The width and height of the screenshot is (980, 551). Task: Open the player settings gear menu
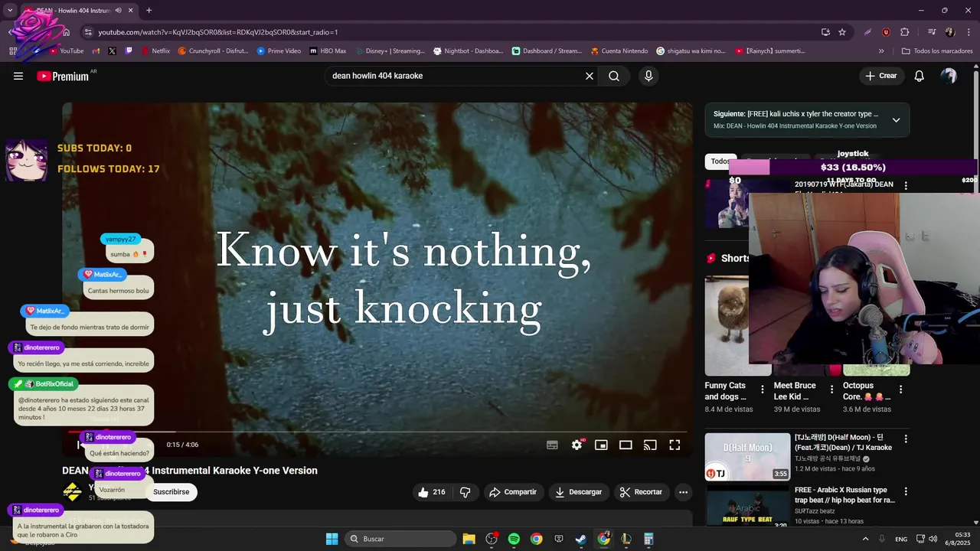click(x=577, y=445)
